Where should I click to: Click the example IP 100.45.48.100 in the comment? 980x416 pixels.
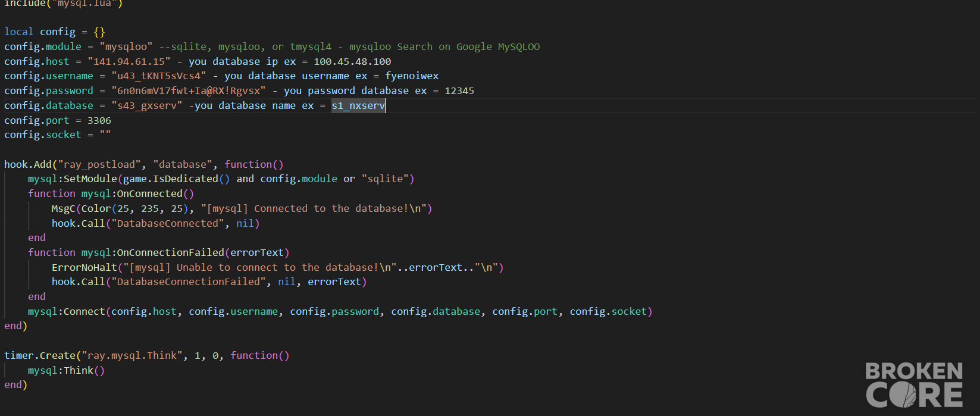[x=352, y=61]
